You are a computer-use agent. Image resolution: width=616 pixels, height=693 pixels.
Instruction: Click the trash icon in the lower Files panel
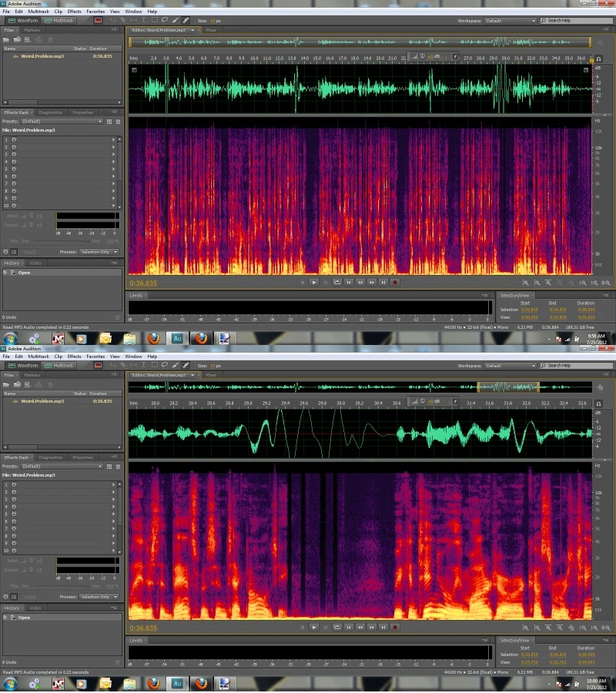coord(50,385)
